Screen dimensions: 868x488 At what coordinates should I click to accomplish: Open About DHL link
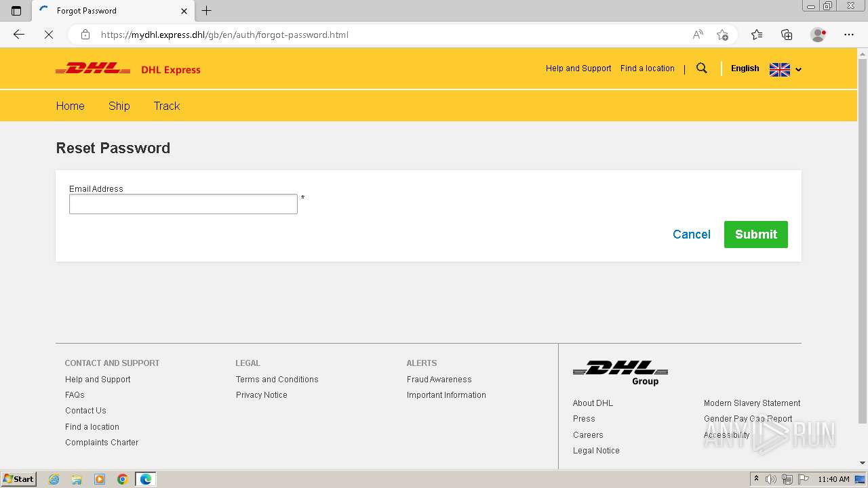593,403
